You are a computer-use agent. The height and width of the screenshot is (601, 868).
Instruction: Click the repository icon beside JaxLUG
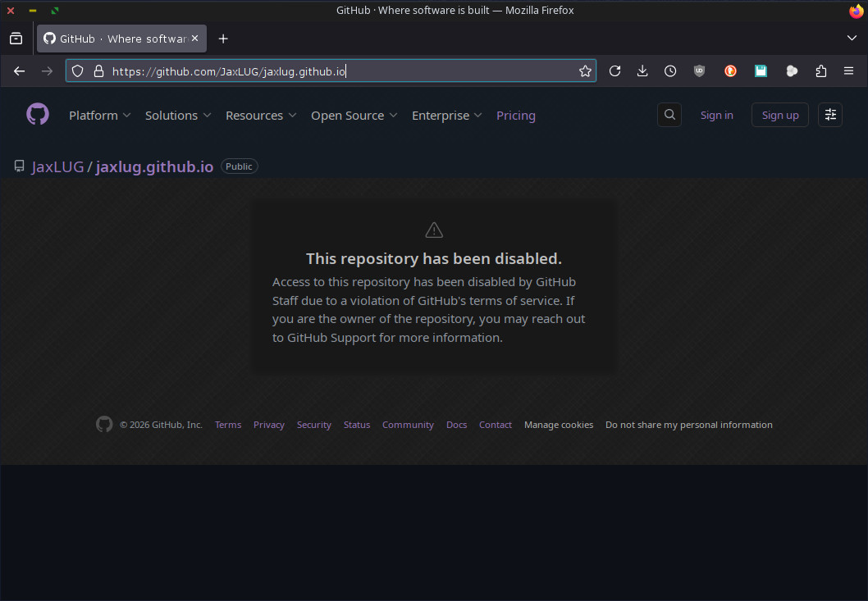(20, 166)
